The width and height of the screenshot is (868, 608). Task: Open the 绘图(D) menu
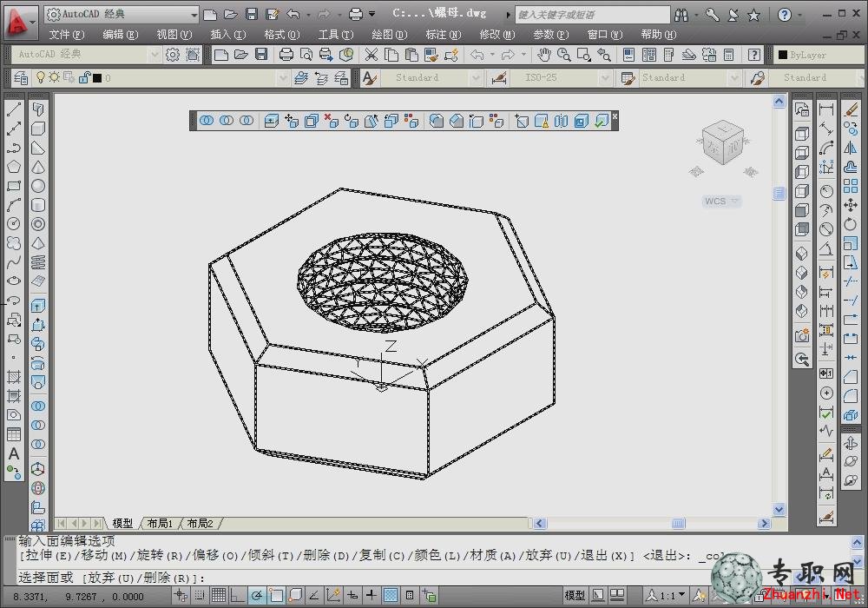click(389, 35)
